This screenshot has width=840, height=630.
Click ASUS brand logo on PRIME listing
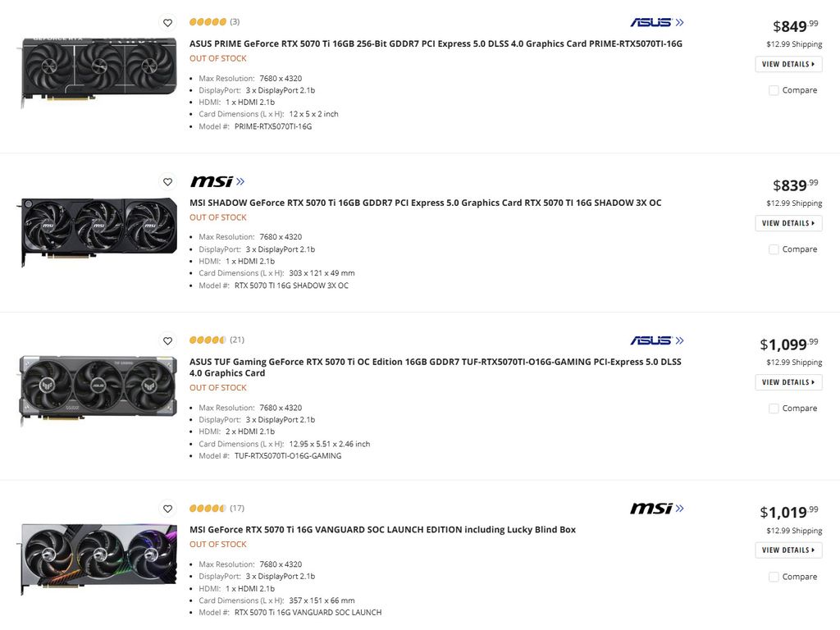[656, 22]
